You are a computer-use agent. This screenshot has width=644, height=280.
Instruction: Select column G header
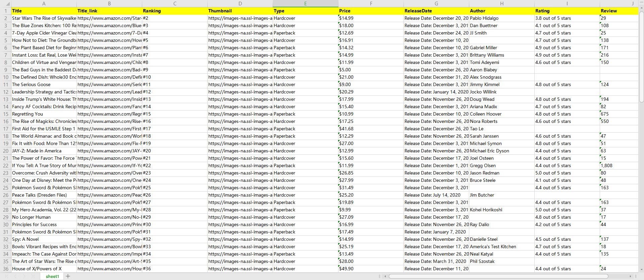pyautogui.click(x=436, y=3)
